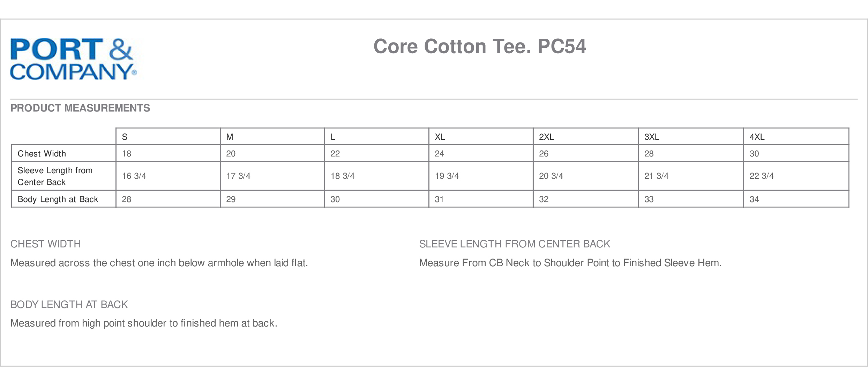
Task: Select the sleeve length value 16 3/4
Action: [134, 176]
